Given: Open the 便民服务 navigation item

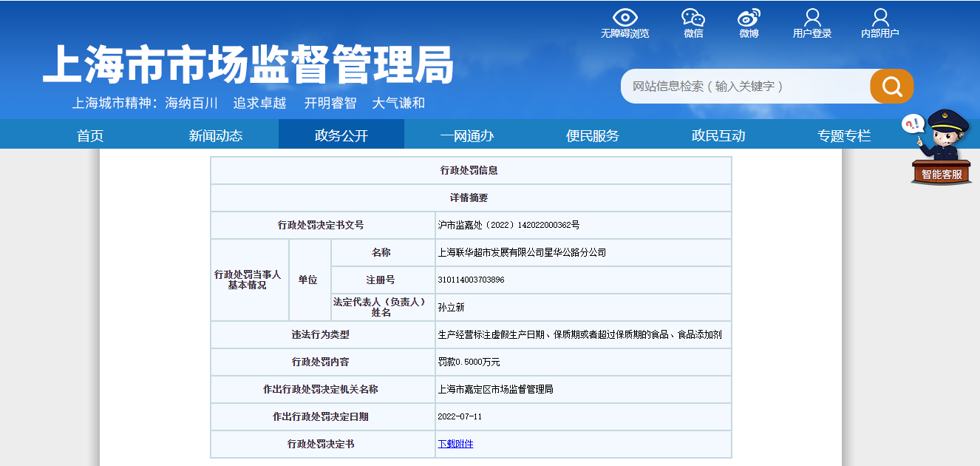Looking at the screenshot, I should click(592, 135).
